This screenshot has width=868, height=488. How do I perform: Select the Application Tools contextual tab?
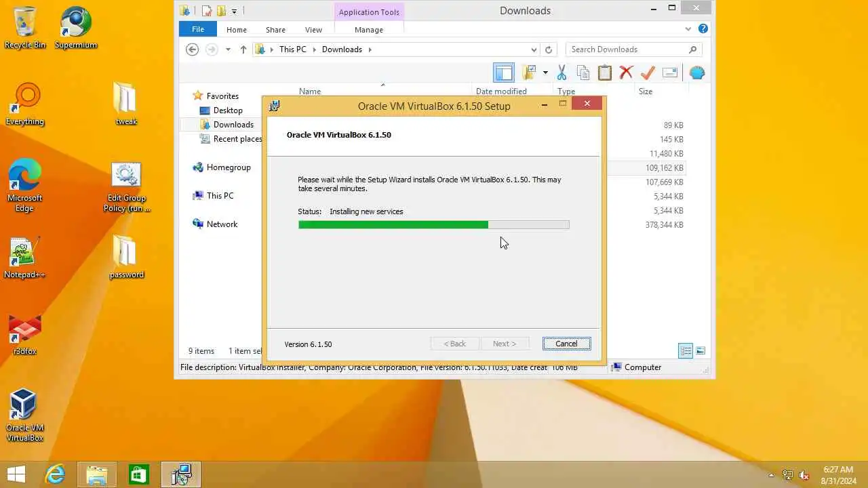click(x=369, y=12)
